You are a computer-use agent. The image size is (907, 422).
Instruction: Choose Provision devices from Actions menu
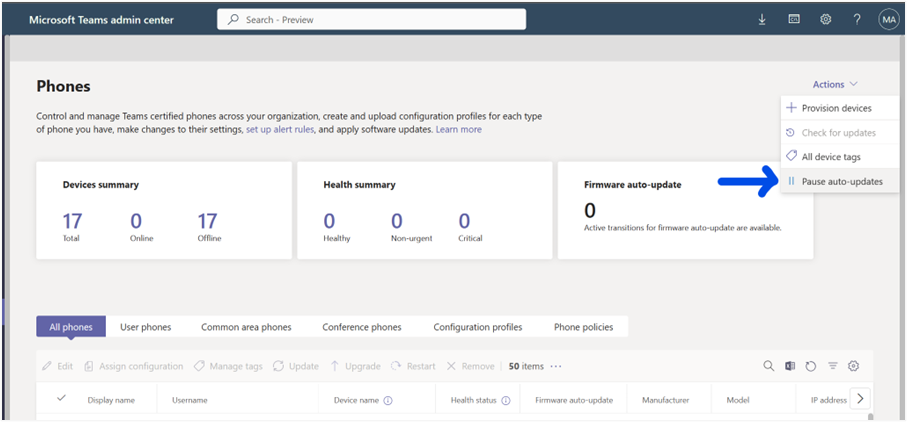pyautogui.click(x=836, y=108)
